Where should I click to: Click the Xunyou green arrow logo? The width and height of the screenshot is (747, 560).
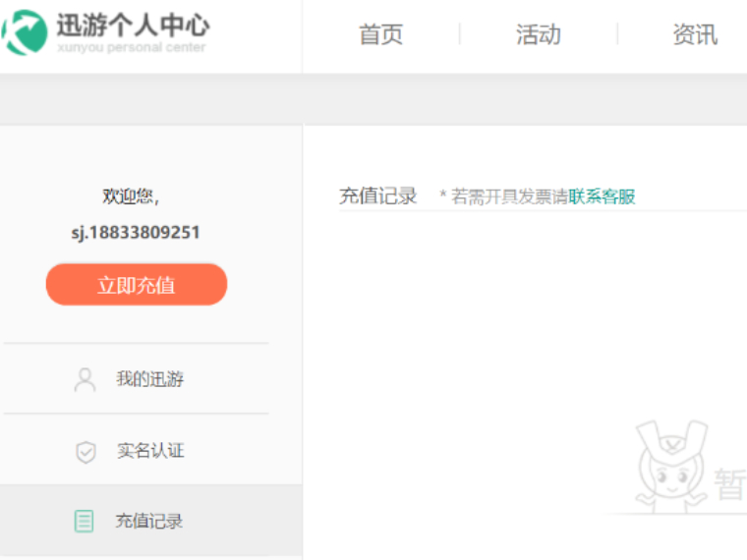(x=25, y=32)
